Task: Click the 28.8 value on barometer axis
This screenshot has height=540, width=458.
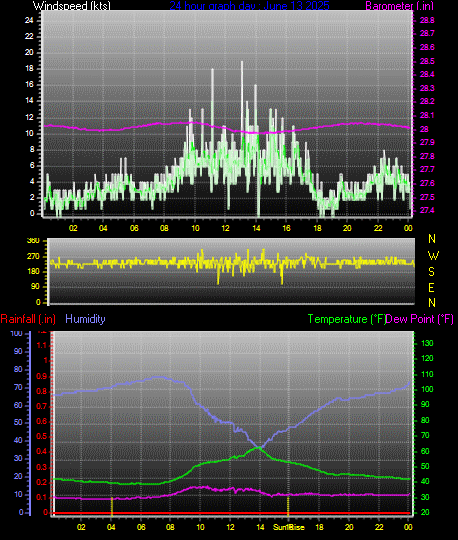Action: [427, 20]
